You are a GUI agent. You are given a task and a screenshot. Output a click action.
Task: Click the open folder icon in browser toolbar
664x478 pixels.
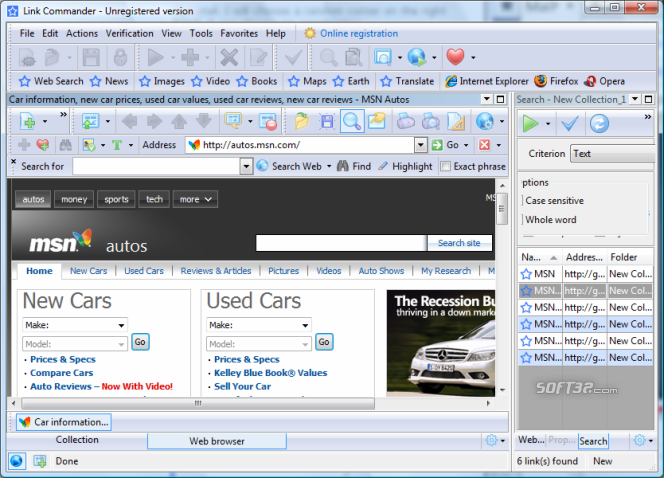coord(302,122)
